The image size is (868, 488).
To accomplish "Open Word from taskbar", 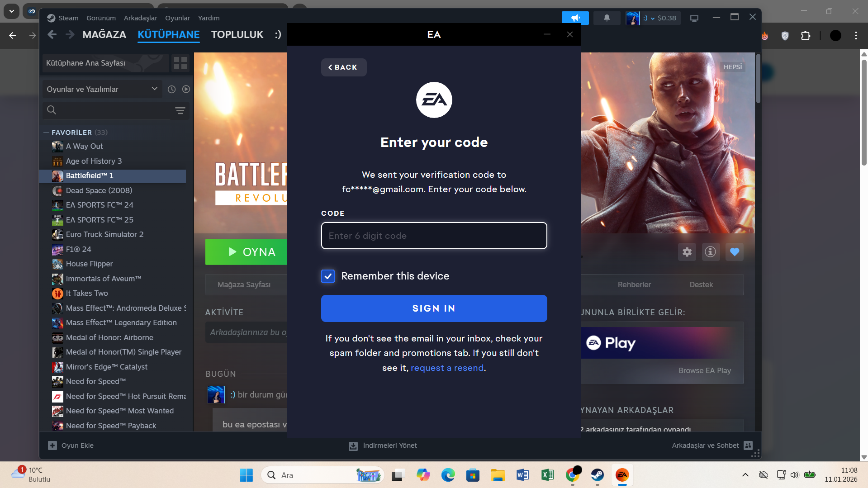I will 522,475.
